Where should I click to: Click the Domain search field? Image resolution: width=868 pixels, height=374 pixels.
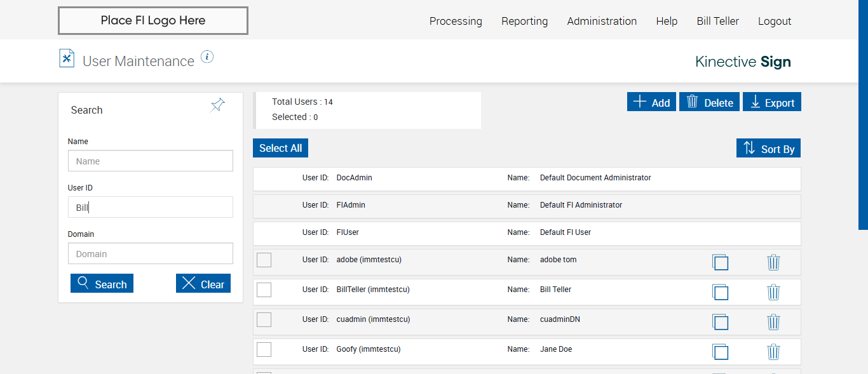click(151, 254)
